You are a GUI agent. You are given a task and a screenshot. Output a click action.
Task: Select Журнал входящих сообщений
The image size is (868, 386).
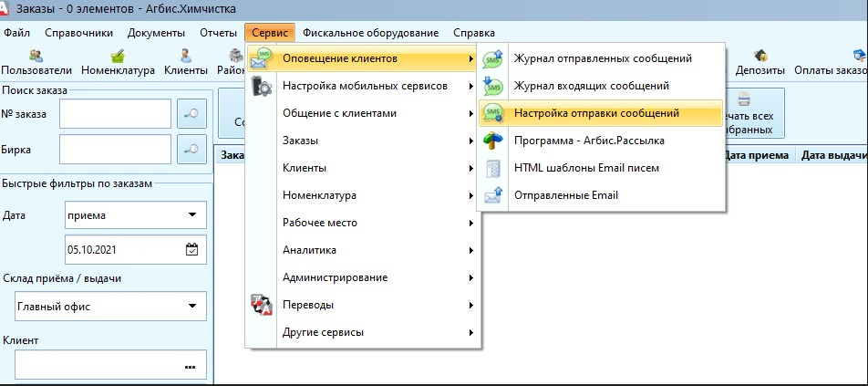coord(602,86)
